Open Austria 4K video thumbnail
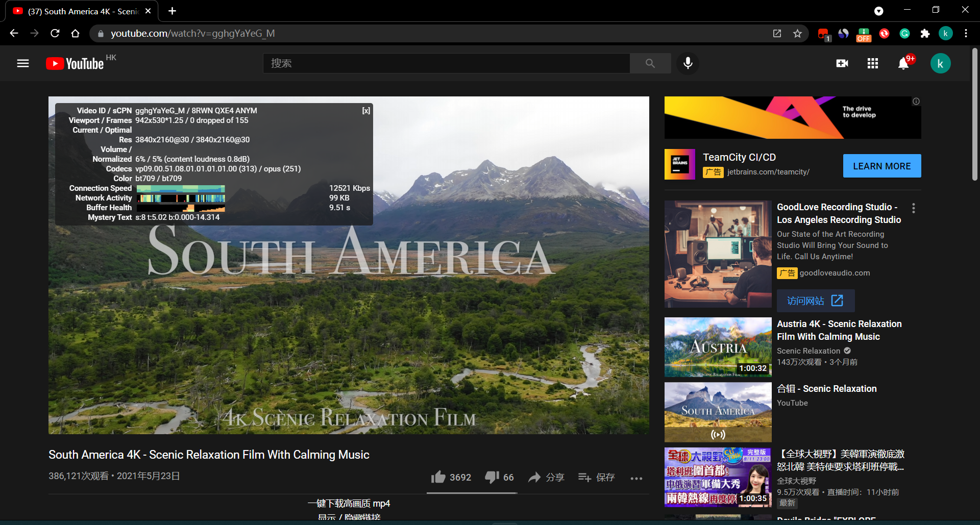980x525 pixels. (x=718, y=347)
